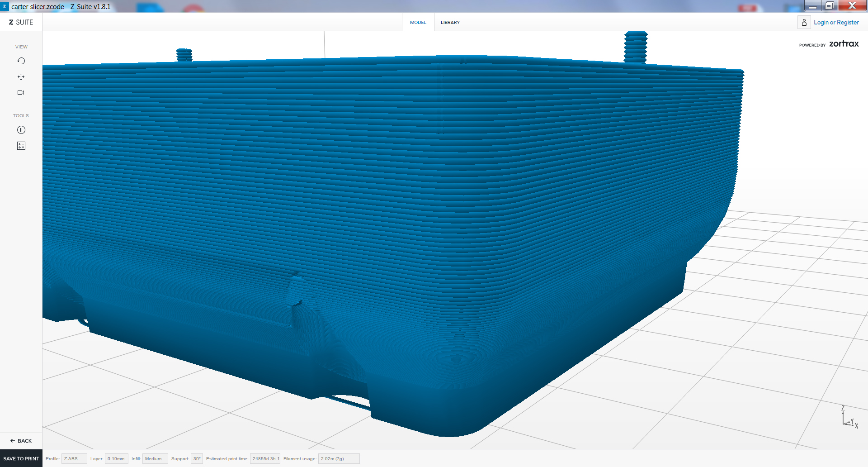
Task: Click the Profile field showing Z-ABS
Action: pyautogui.click(x=74, y=459)
